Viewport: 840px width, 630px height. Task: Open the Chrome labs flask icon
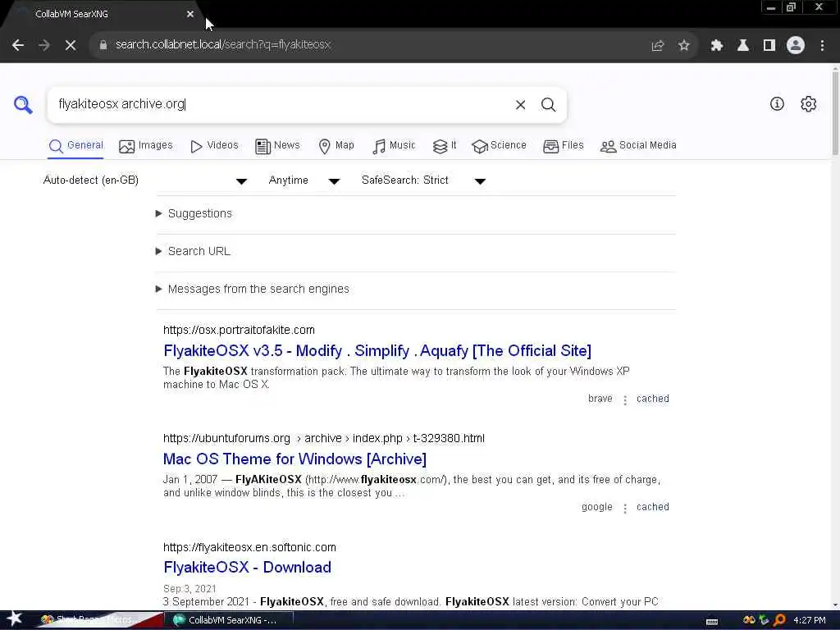pyautogui.click(x=742, y=46)
